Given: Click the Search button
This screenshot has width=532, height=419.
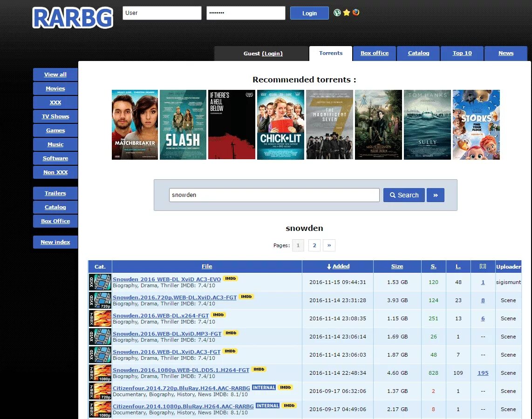Looking at the screenshot, I should point(404,195).
